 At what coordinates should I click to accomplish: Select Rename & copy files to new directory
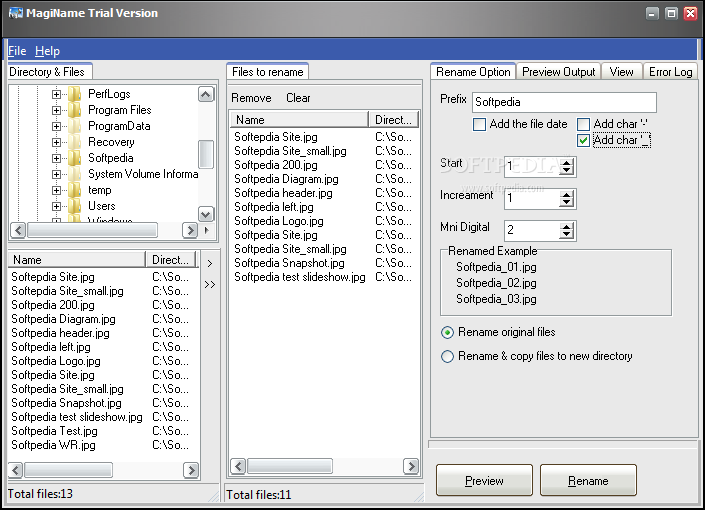447,357
